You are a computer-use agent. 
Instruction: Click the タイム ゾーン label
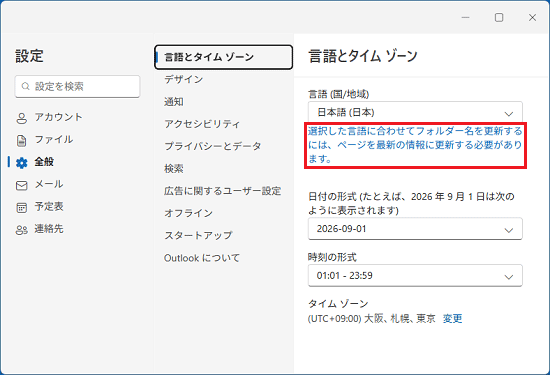(338, 303)
